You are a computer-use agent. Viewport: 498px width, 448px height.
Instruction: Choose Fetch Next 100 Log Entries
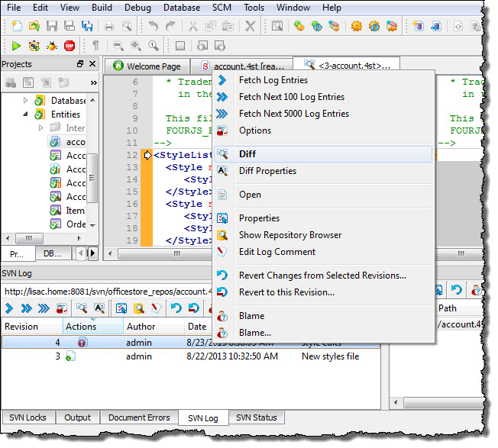[x=323, y=97]
